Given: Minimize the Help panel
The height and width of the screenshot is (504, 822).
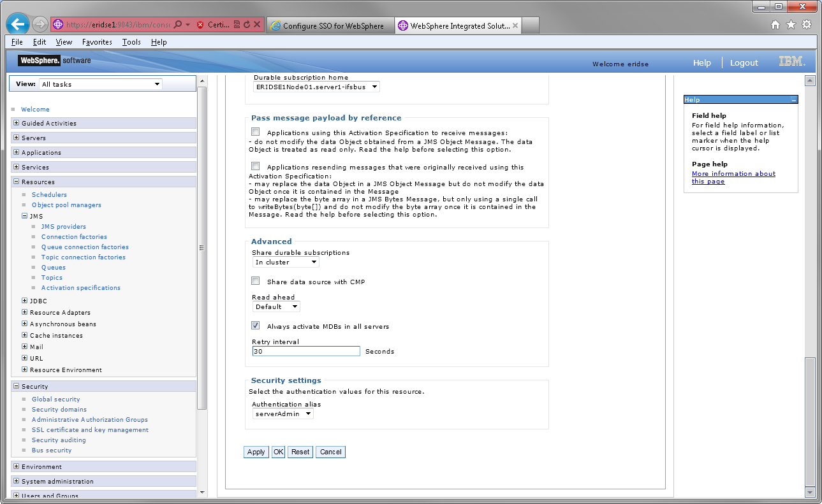Looking at the screenshot, I should pyautogui.click(x=793, y=100).
